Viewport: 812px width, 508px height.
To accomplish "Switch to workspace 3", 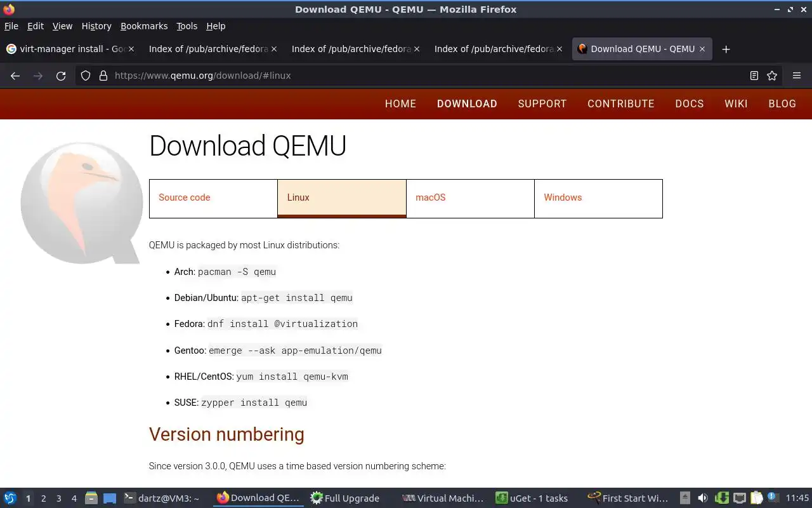I will [x=58, y=498].
